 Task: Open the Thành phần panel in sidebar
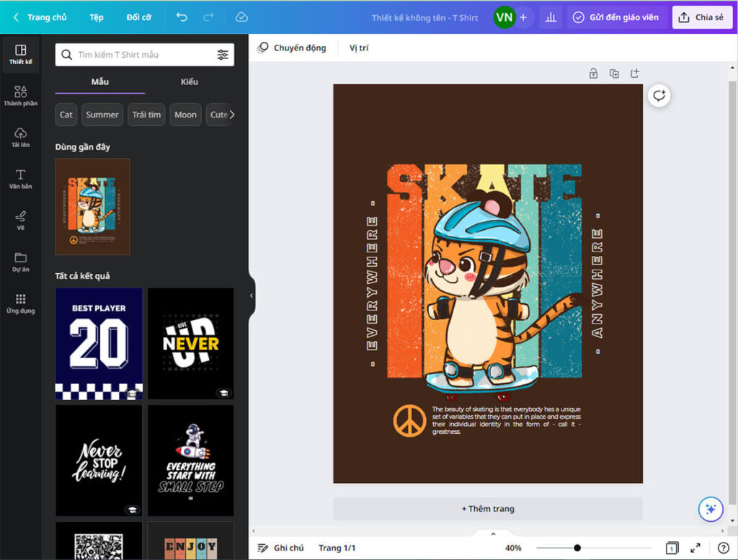coord(20,94)
